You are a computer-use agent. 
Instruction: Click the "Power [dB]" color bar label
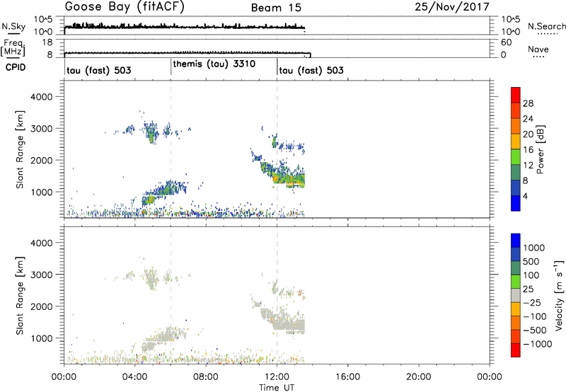pos(540,149)
